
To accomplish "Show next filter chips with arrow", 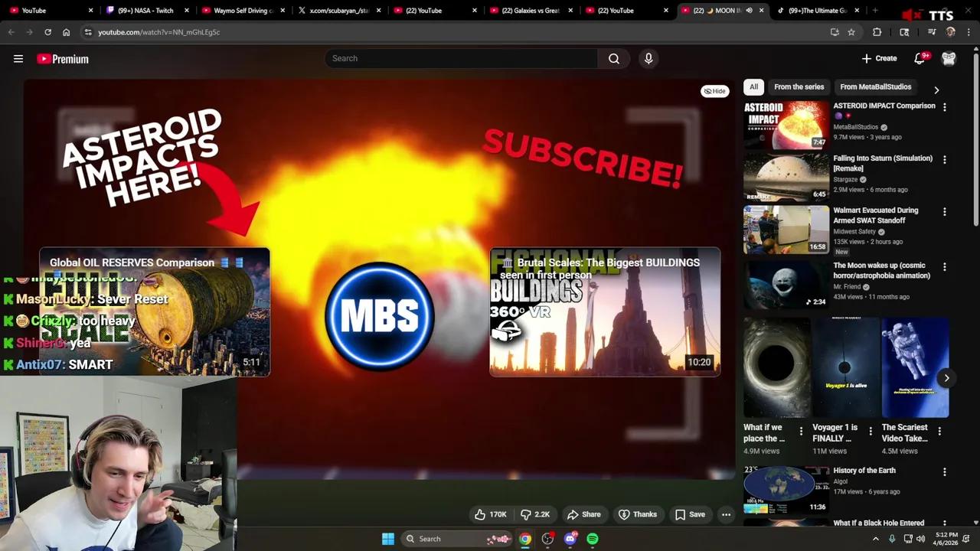I will (936, 90).
